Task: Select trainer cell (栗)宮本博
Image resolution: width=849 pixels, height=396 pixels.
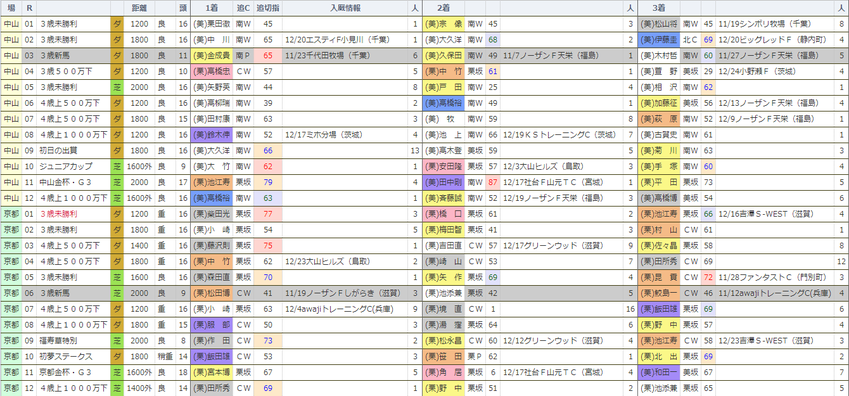Action: click(x=212, y=372)
